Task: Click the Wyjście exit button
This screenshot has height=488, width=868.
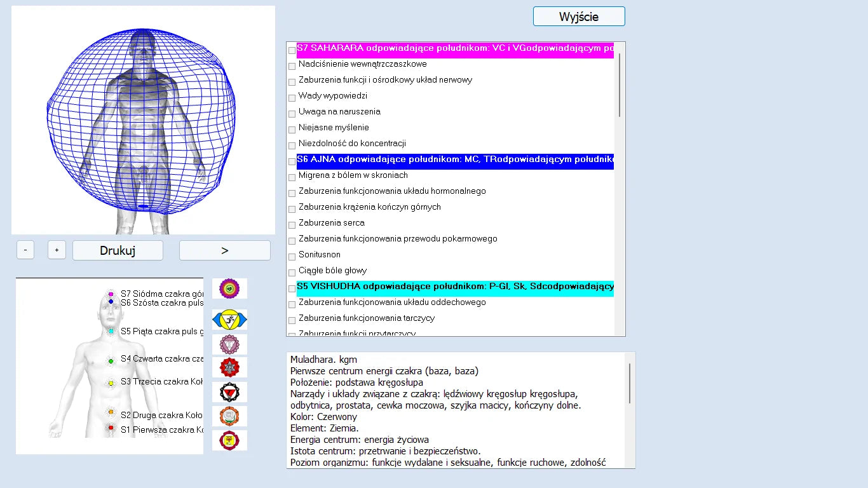Action: [x=579, y=17]
